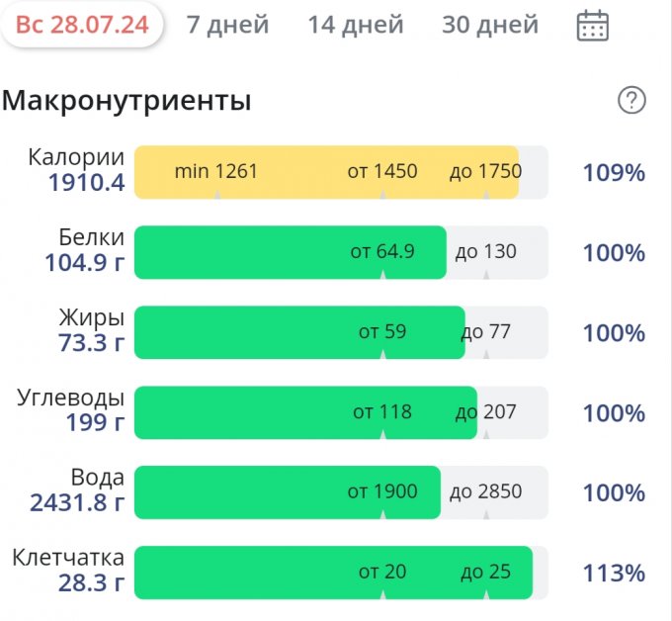Open the Жиры 73.3 г label
Image resolution: width=672 pixels, height=621 pixels.
coord(91,329)
